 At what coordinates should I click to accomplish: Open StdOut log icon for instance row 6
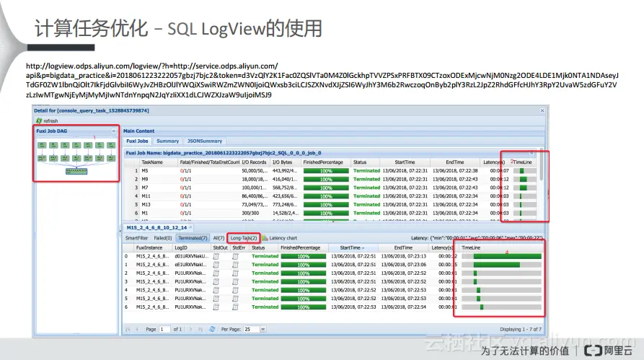(x=216, y=307)
